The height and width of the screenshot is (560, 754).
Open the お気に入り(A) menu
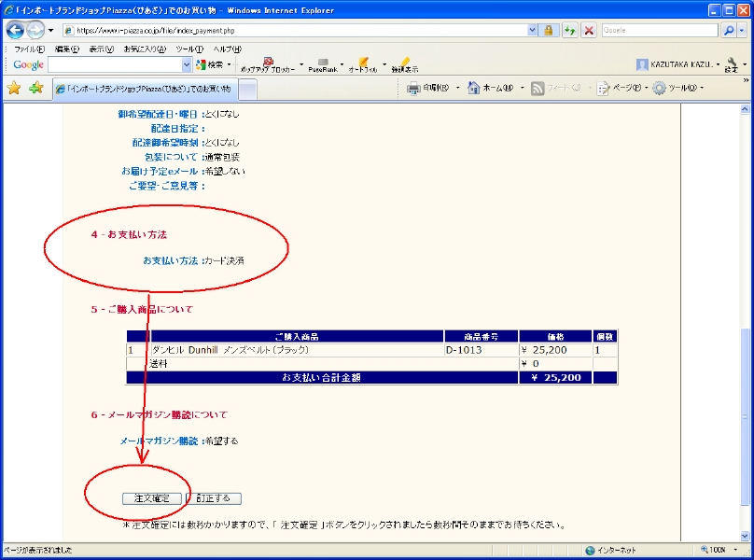tap(145, 49)
